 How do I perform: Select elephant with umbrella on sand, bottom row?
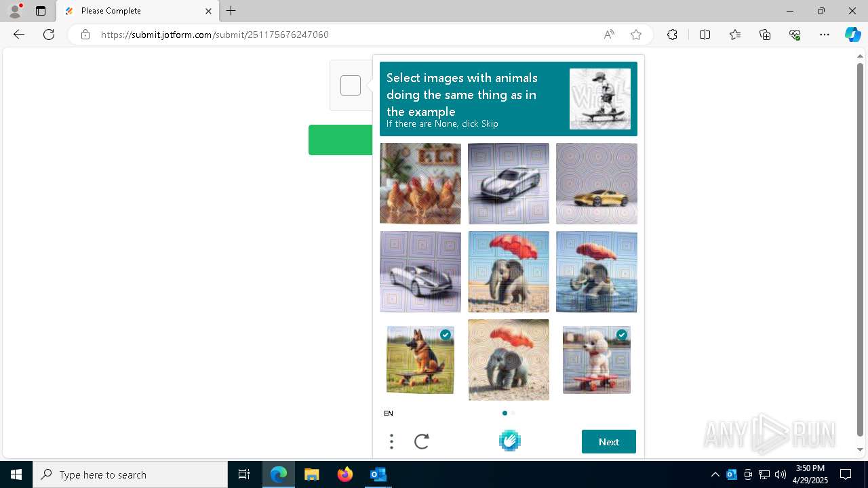[x=509, y=360]
